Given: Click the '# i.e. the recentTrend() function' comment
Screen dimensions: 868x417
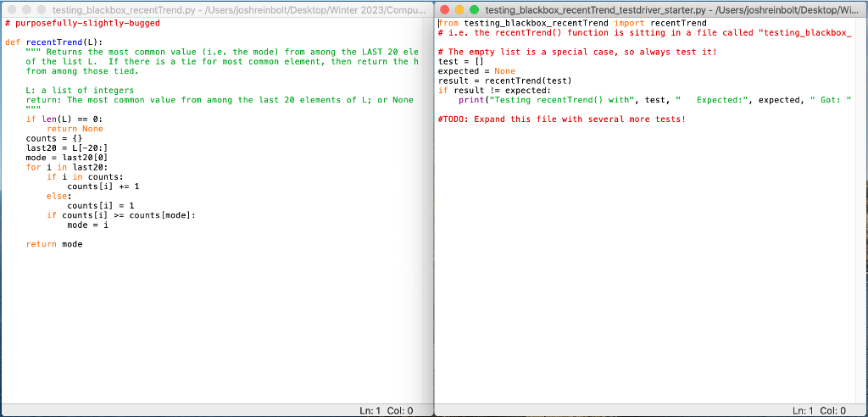Looking at the screenshot, I should pyautogui.click(x=645, y=33).
